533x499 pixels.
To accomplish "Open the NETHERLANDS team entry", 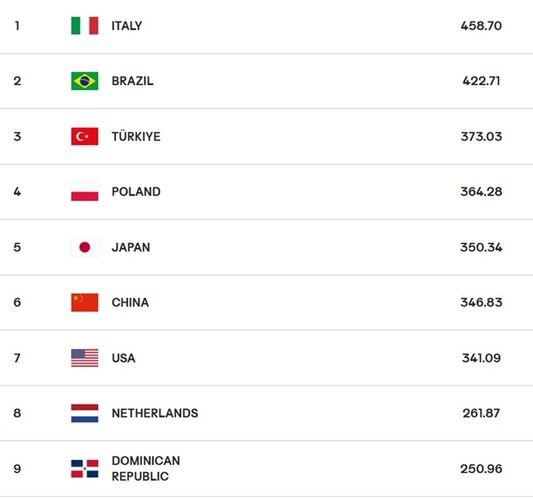I will [x=155, y=413].
